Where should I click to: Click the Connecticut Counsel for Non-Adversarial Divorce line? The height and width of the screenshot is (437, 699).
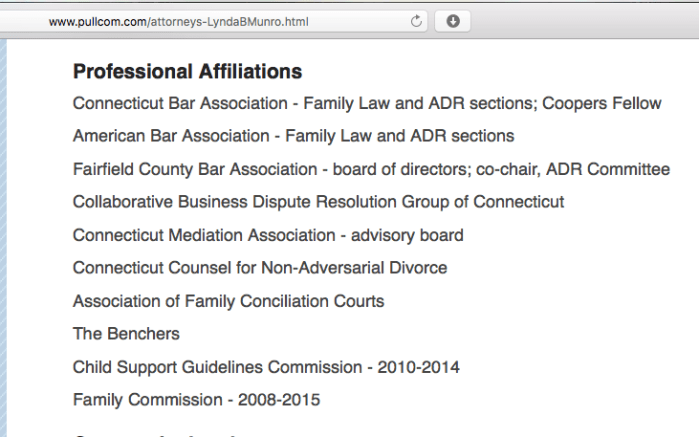(260, 268)
